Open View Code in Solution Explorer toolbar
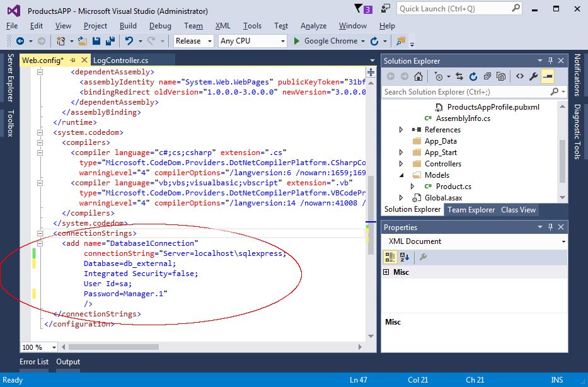588x387 pixels. [x=519, y=76]
